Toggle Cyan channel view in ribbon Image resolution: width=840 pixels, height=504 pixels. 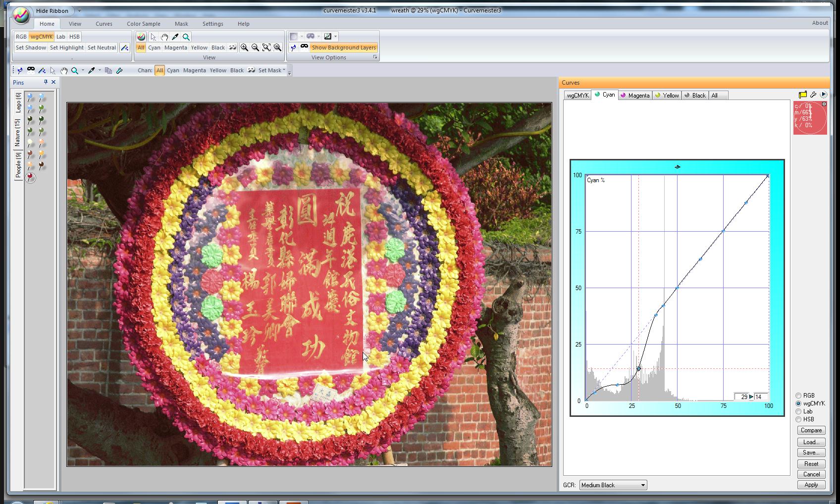(154, 48)
